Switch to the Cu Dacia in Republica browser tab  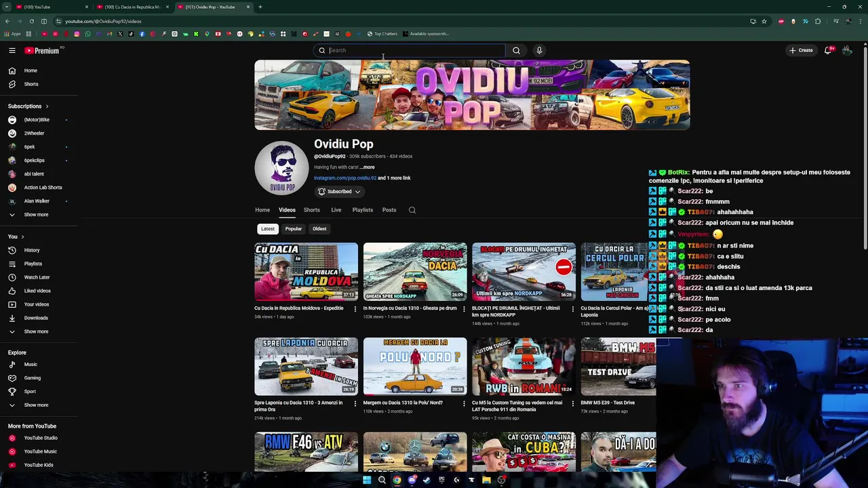click(131, 7)
